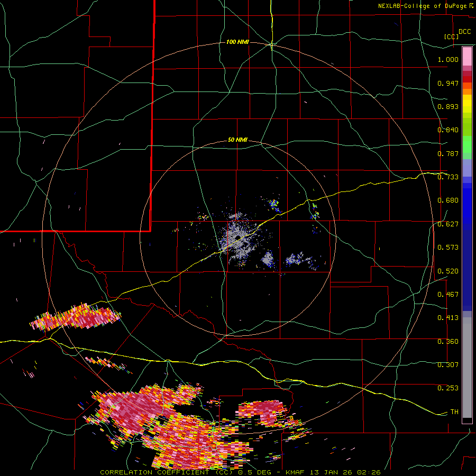Select the 0.947 legend value

[448, 83]
